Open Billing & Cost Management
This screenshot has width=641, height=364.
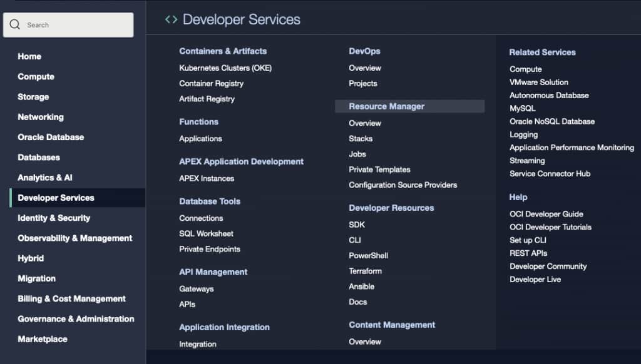tap(71, 298)
